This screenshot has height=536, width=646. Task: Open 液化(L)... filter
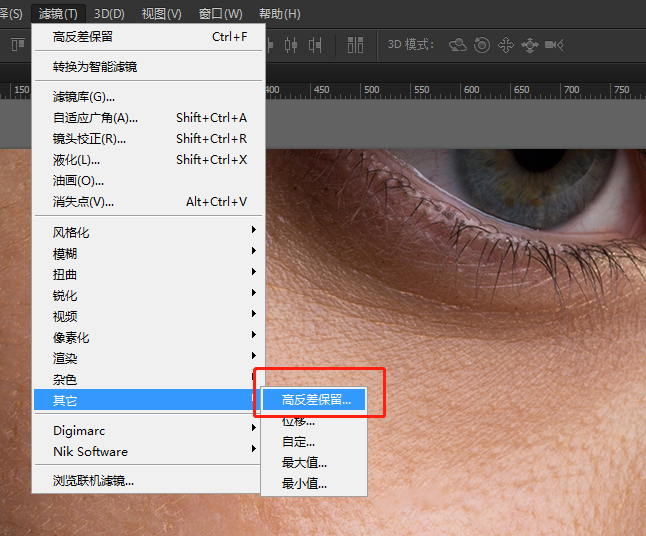coord(148,160)
